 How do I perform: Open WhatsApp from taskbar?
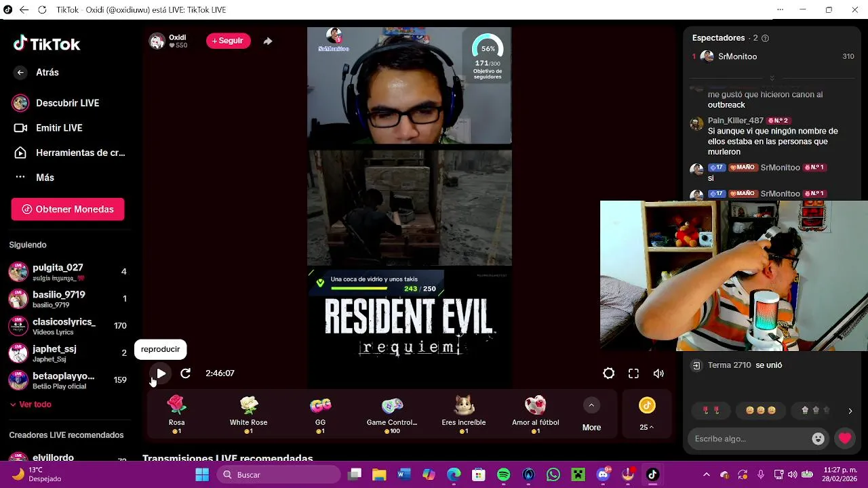click(x=553, y=474)
